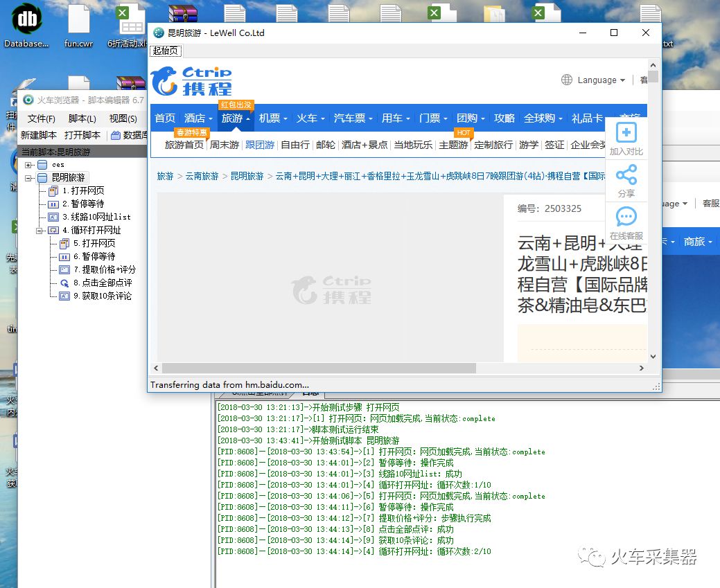This screenshot has height=588, width=720.
Task: Open the 汽车票 dropdown menu
Action: pos(353,118)
